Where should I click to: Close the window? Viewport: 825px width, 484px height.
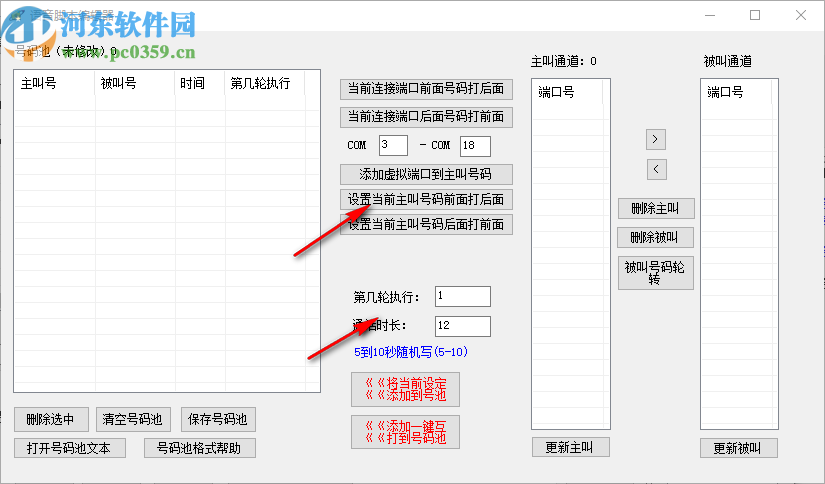click(801, 15)
